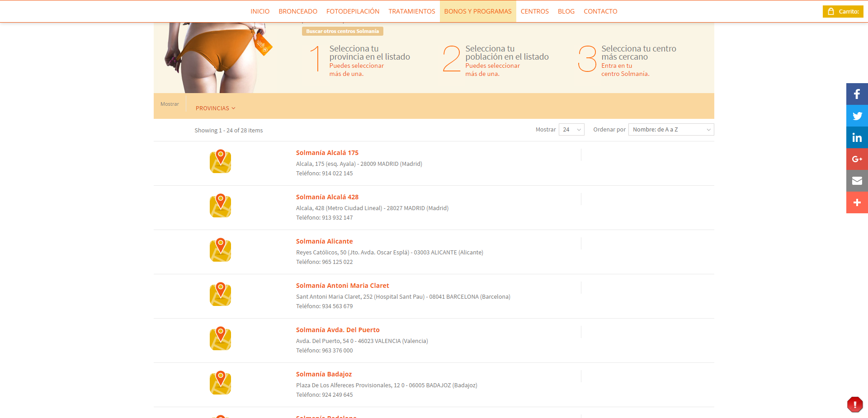The height and width of the screenshot is (418, 868).
Task: Open Solmanía Antoni Maria Claret link
Action: pos(343,286)
